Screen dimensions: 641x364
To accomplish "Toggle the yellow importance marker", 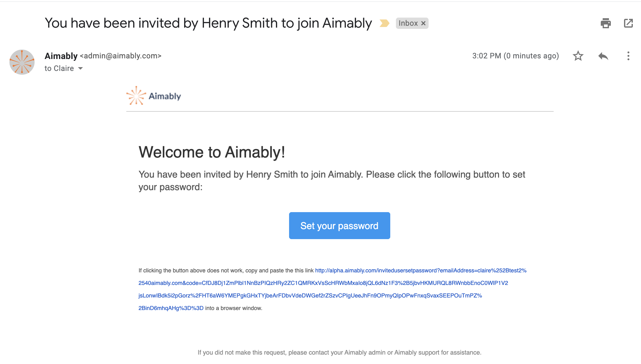I will tap(384, 23).
